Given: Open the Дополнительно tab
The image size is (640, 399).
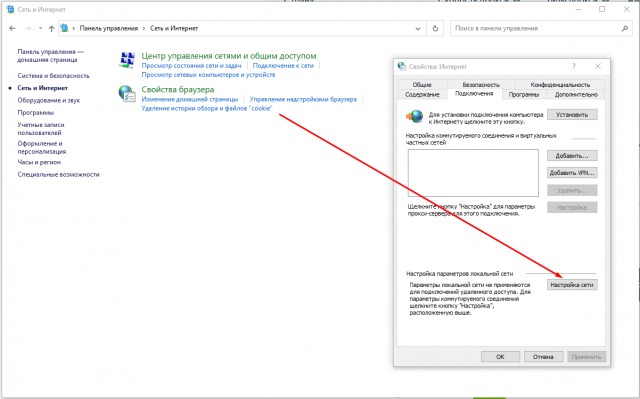Looking at the screenshot, I should coord(576,94).
